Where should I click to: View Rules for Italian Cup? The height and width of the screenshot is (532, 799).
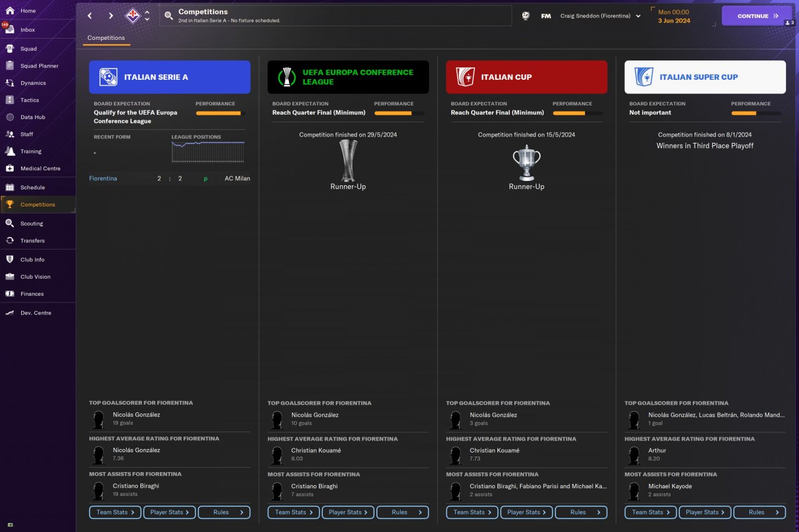(581, 512)
